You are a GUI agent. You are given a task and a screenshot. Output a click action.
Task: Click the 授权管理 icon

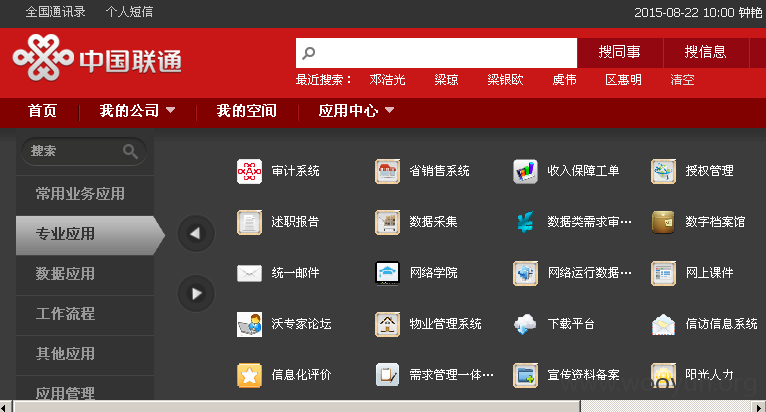click(x=663, y=171)
